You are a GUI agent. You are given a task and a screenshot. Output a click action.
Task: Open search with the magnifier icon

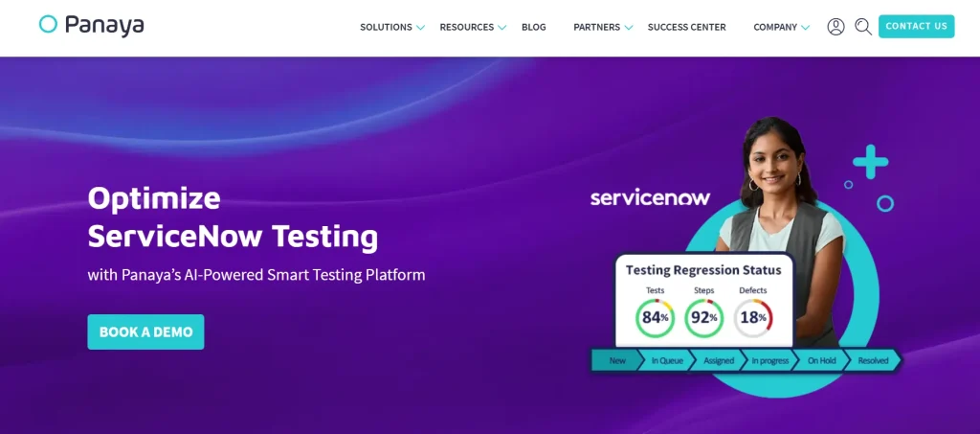(x=863, y=26)
